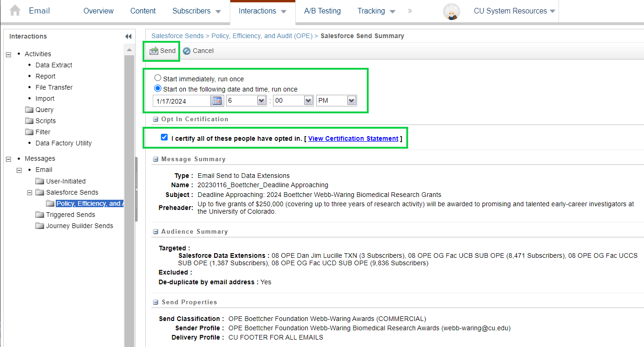
Task: Open the Query folder icon
Action: point(29,110)
